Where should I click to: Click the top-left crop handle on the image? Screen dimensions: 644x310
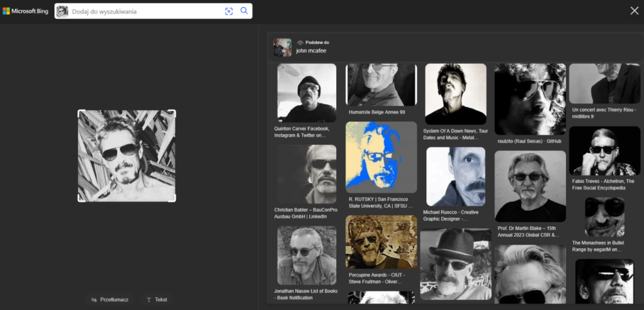coord(80,111)
